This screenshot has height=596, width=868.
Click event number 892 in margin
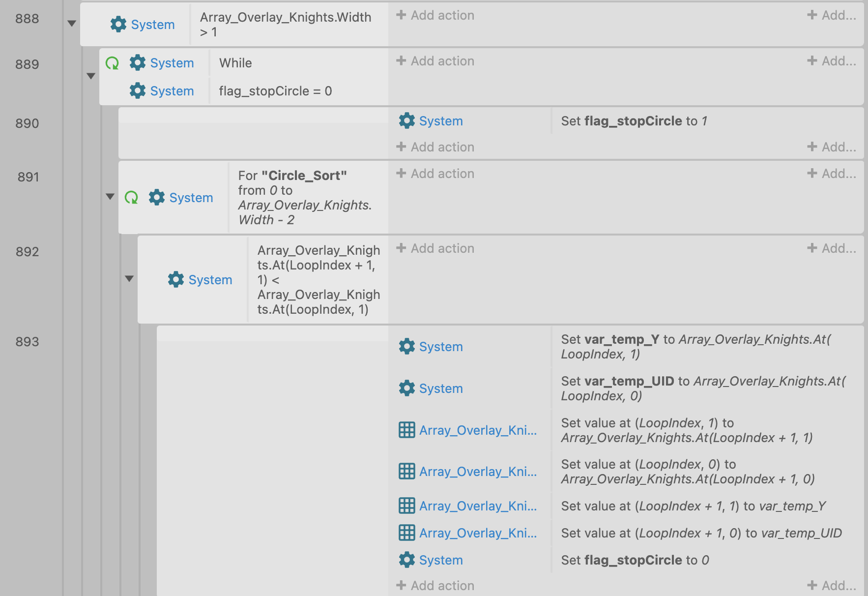tap(27, 252)
